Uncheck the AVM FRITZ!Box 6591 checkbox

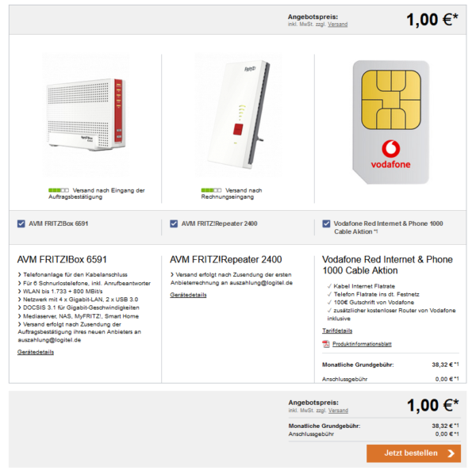coord(21,224)
